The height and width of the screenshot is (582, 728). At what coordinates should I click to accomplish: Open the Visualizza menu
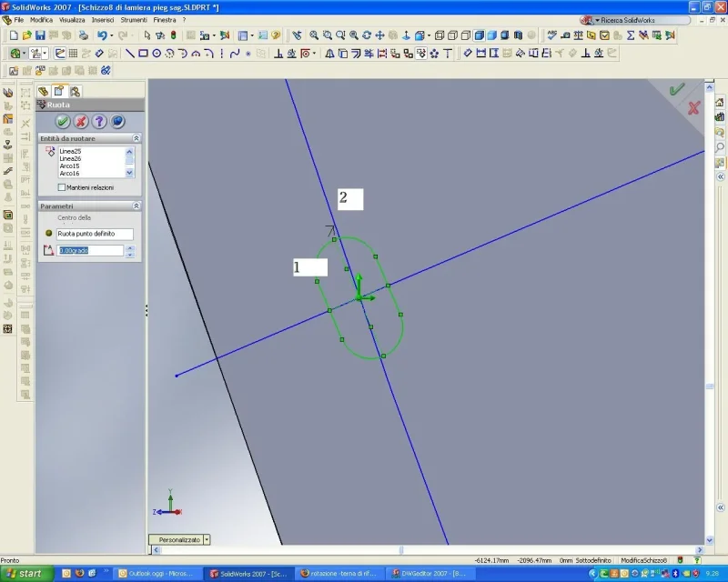72,20
